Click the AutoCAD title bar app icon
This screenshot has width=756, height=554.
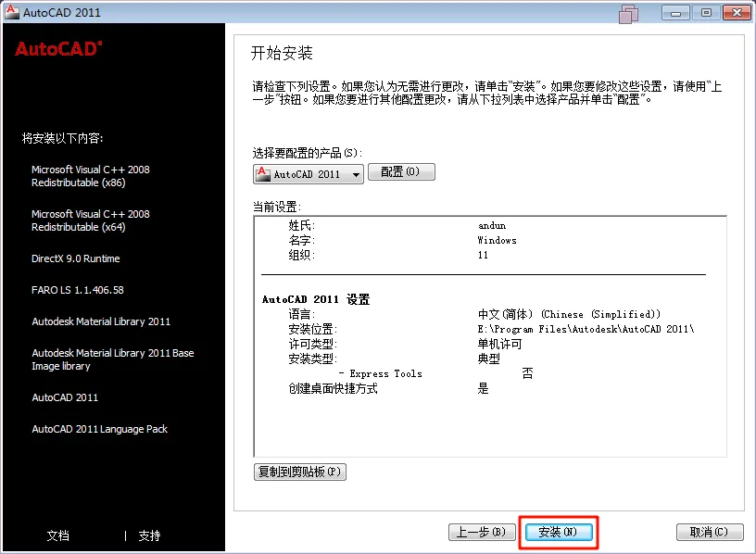10,11
